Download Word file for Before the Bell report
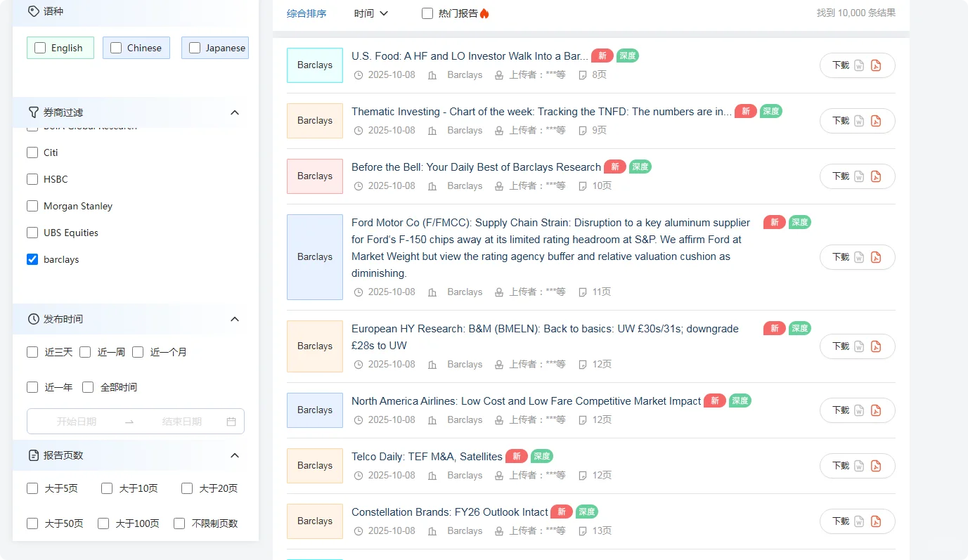 859,176
